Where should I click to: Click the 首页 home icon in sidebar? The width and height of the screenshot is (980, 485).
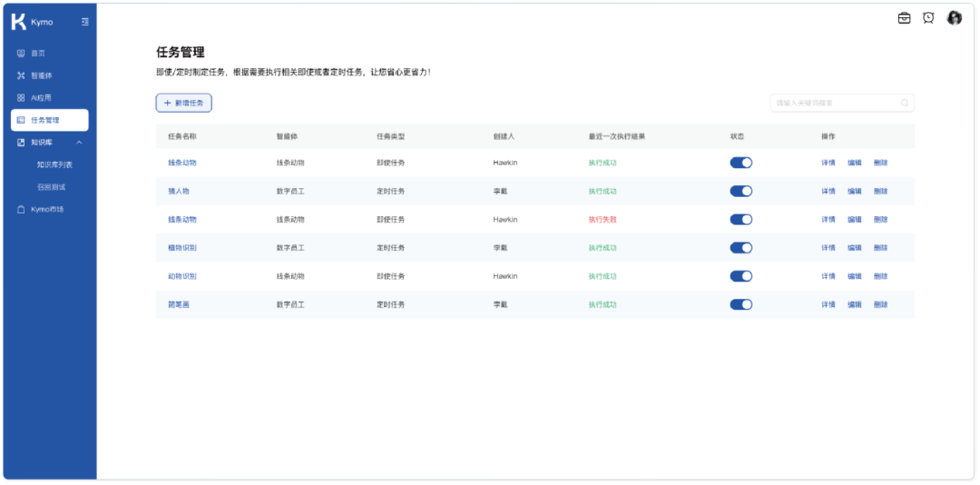click(21, 54)
